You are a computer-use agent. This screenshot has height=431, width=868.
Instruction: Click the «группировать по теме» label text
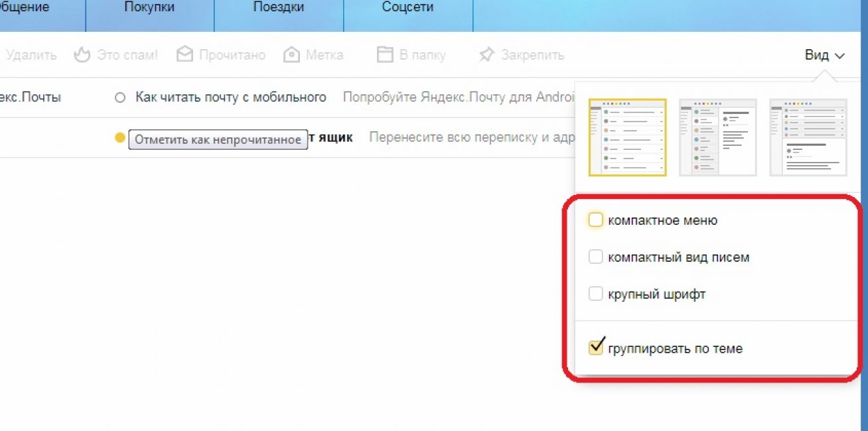click(x=676, y=348)
